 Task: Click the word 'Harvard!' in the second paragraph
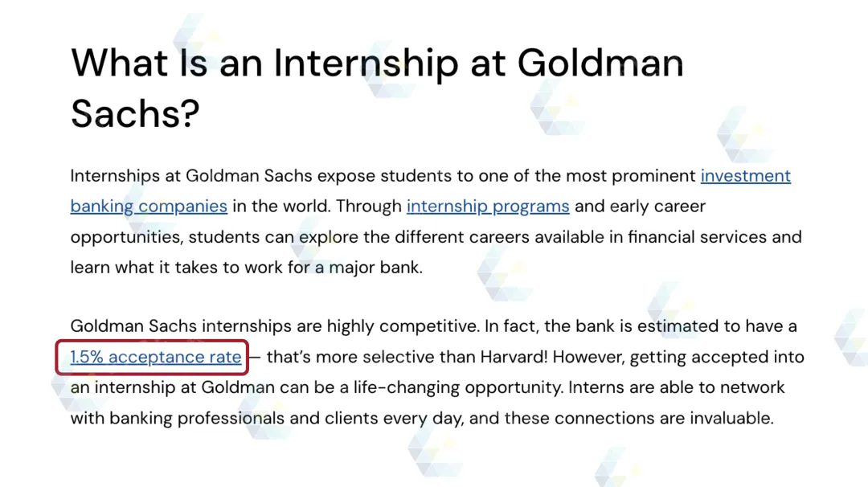click(x=514, y=357)
